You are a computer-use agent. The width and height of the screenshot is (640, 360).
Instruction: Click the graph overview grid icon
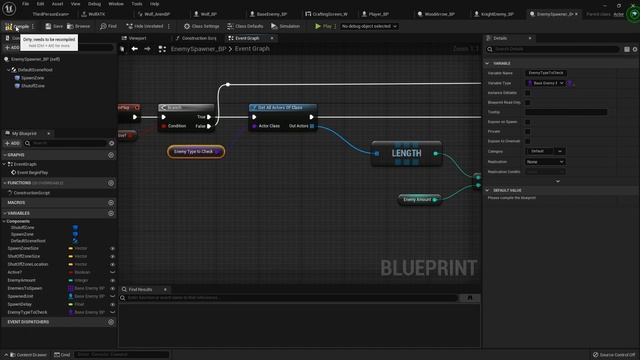pyautogui.click(x=162, y=49)
